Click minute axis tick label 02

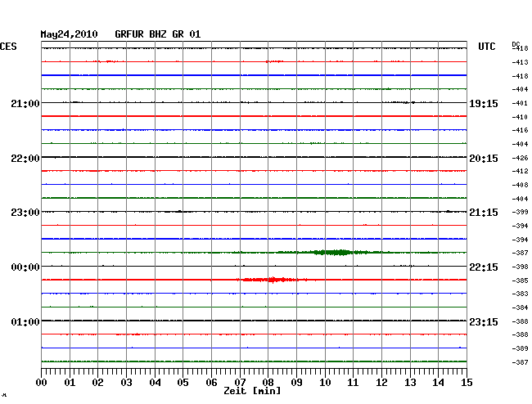97,383
